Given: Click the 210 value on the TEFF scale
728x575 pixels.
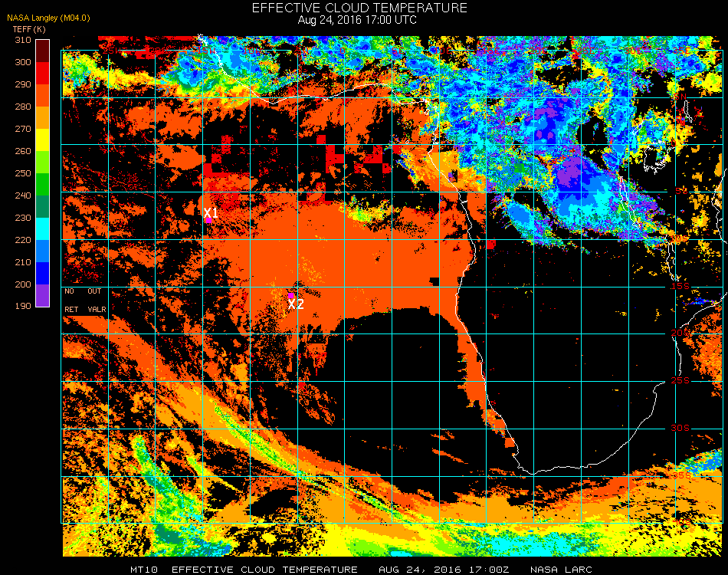Looking at the screenshot, I should [23, 262].
